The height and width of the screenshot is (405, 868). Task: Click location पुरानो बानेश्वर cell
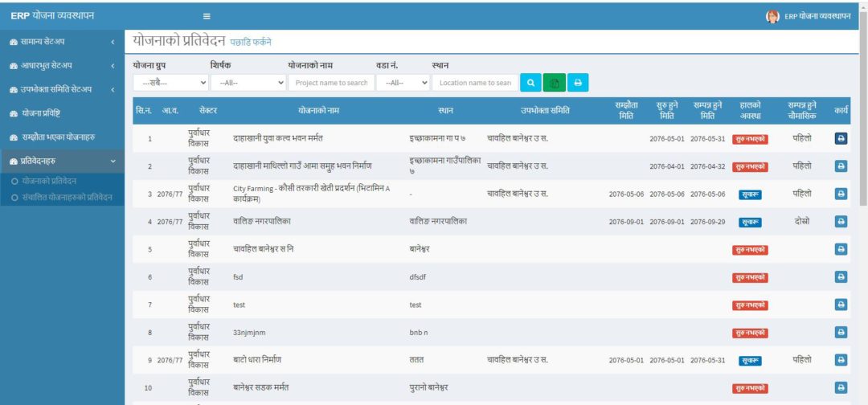[x=428, y=387]
